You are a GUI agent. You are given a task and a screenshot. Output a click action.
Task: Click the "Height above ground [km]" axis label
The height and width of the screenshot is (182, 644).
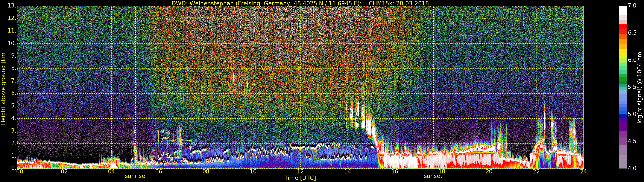[x=3, y=88]
